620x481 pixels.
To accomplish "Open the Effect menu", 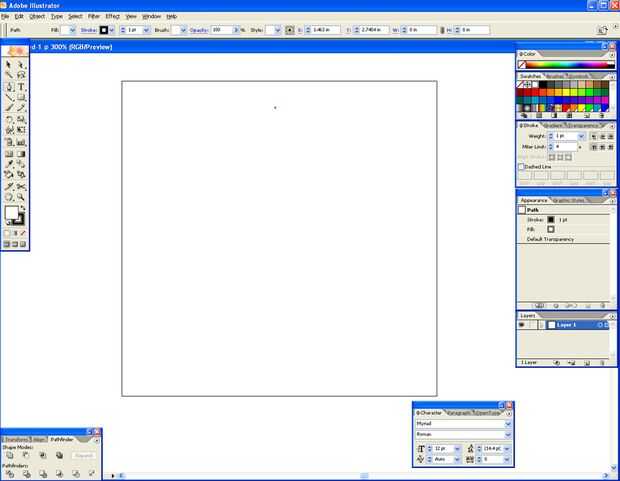I will pos(113,17).
